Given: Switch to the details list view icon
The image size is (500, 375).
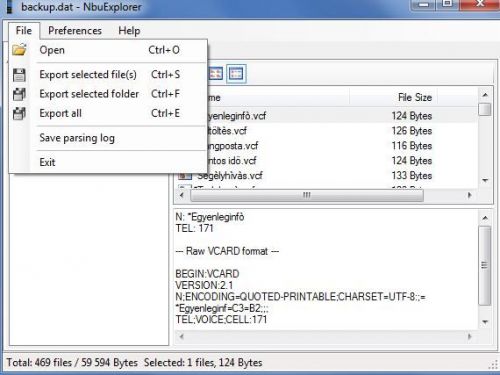Looking at the screenshot, I should pos(236,73).
